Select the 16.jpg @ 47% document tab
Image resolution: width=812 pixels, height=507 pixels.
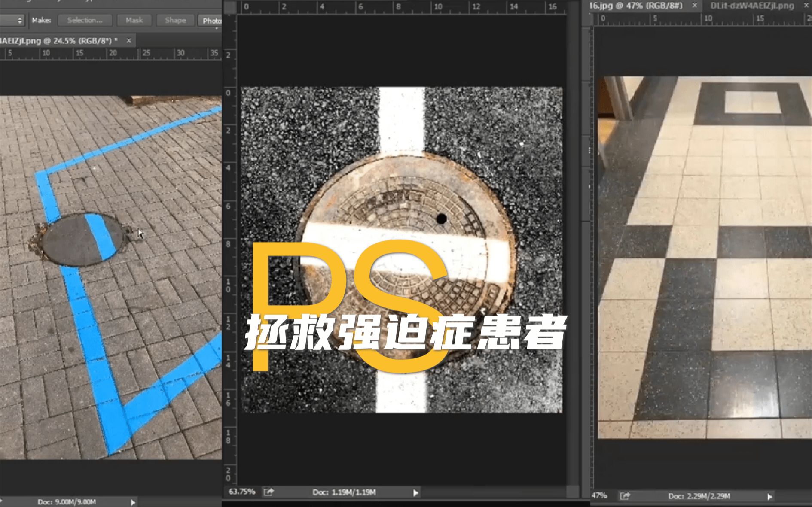pyautogui.click(x=637, y=6)
